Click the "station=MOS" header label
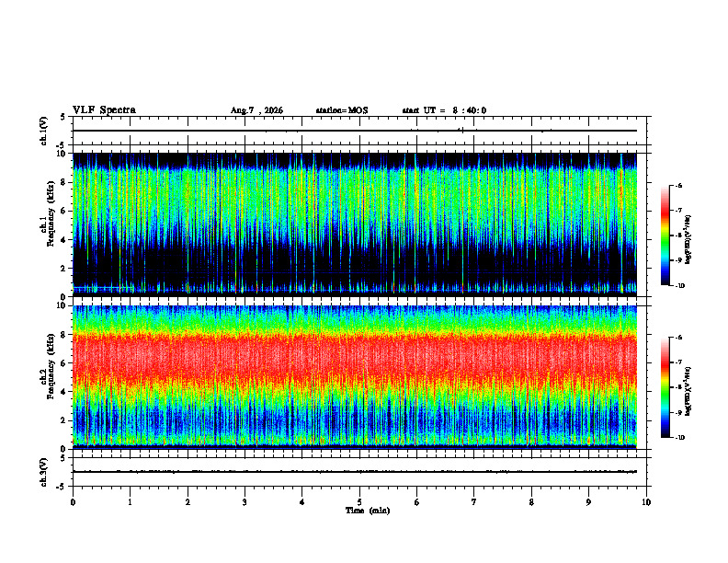The width and height of the screenshot is (728, 563). (x=342, y=110)
